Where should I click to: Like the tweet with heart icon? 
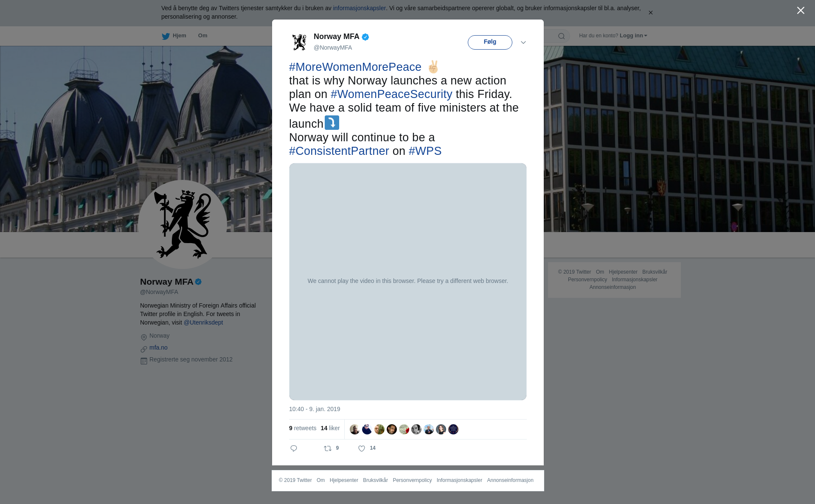tap(362, 448)
